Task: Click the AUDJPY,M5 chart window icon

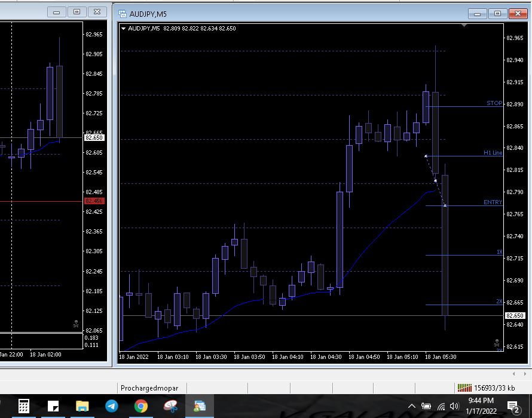Action: point(123,14)
